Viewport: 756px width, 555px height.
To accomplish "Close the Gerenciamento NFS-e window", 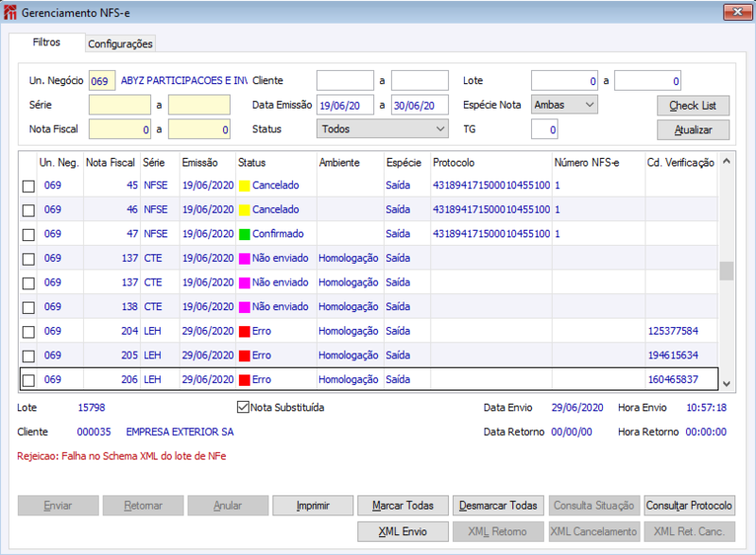I will pyautogui.click(x=737, y=12).
